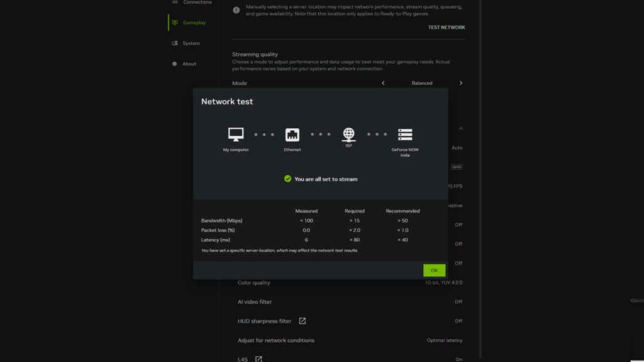The height and width of the screenshot is (362, 644).
Task: Toggle the AI video filter setting
Action: tap(458, 301)
